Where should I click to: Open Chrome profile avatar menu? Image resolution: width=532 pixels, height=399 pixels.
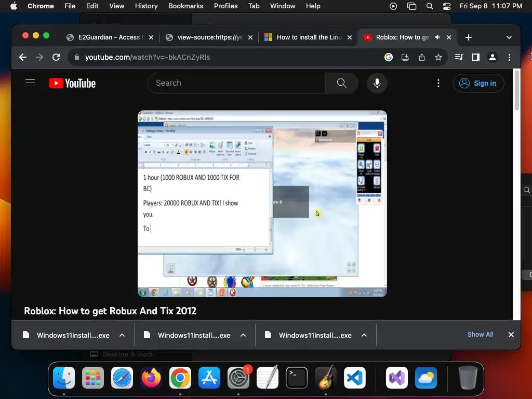(493, 57)
